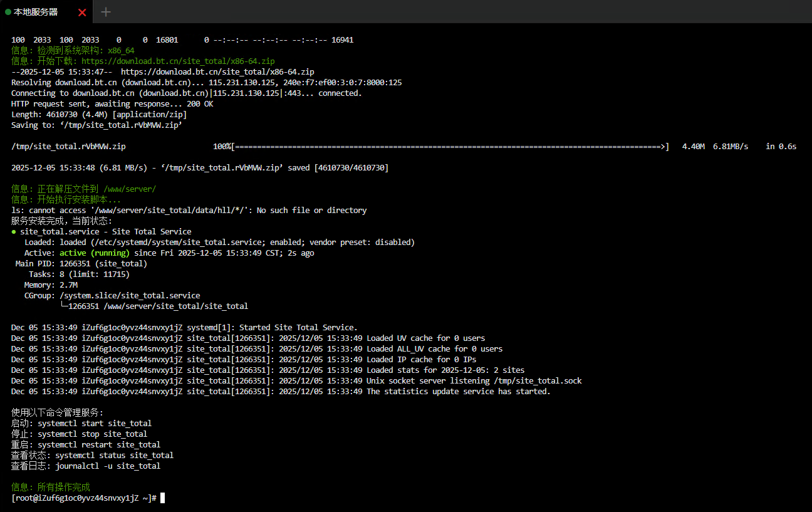Click the "systemctl start site_total" command
812x512 pixels.
coord(95,424)
